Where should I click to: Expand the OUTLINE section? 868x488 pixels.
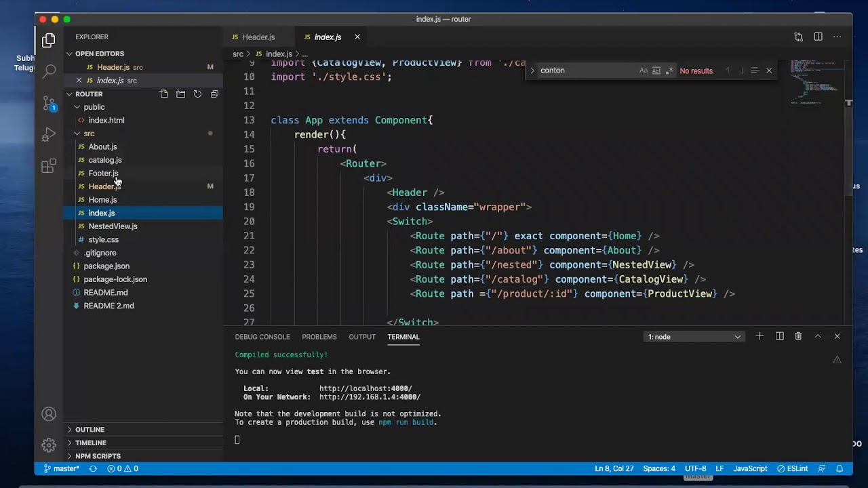pos(90,430)
